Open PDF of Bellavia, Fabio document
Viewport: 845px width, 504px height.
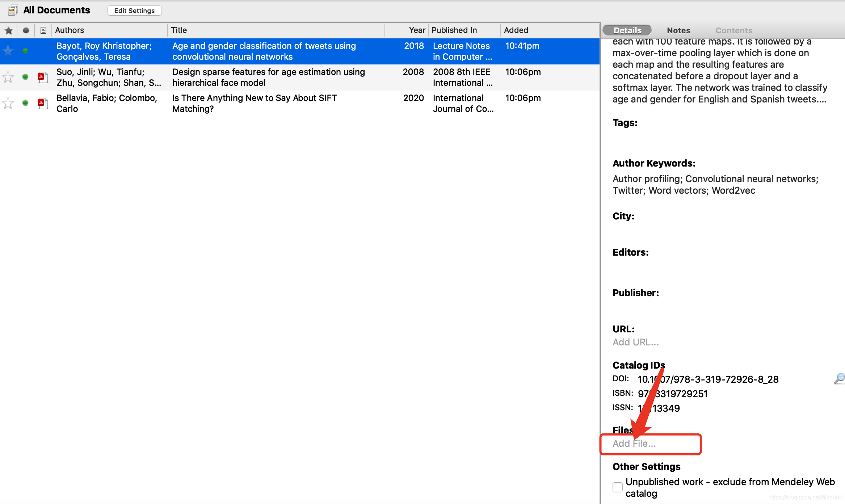pos(43,104)
